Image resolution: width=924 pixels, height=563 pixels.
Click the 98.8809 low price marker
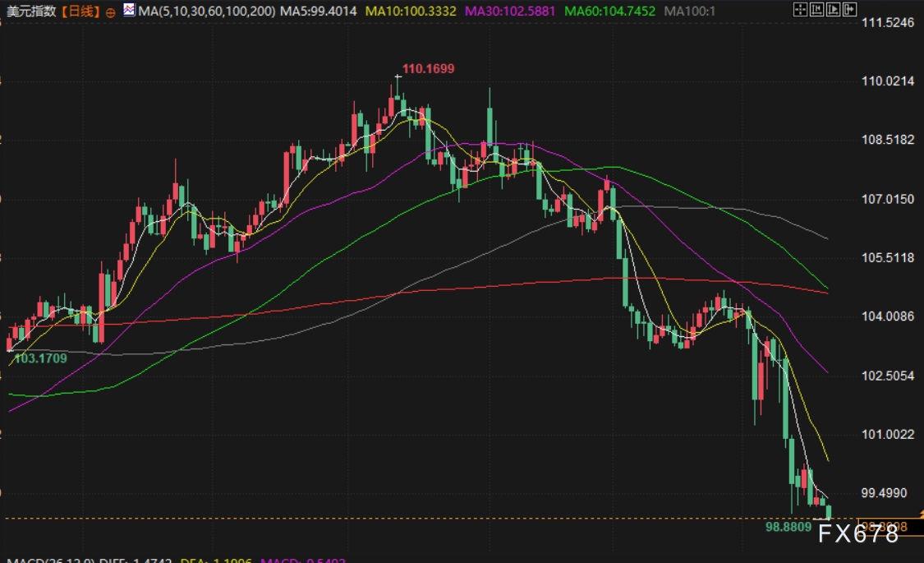790,525
